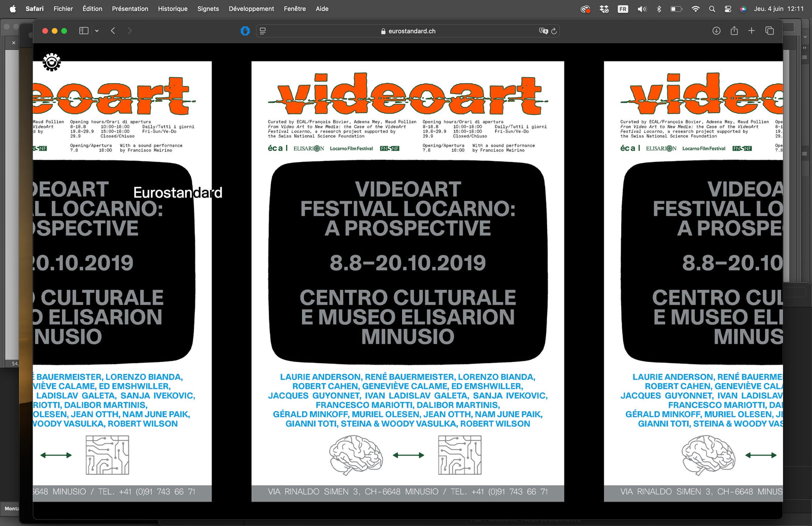The image size is (812, 526).
Task: Add a new tab with plus button
Action: coord(752,31)
